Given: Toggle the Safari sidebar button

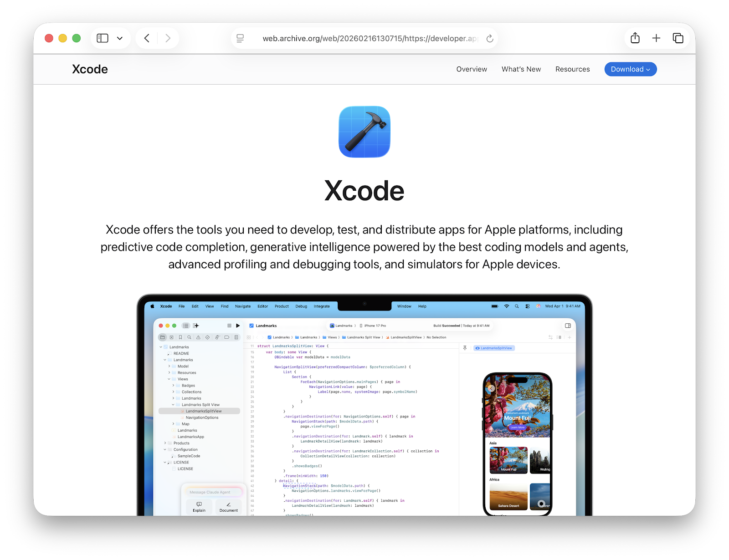Looking at the screenshot, I should pyautogui.click(x=103, y=38).
